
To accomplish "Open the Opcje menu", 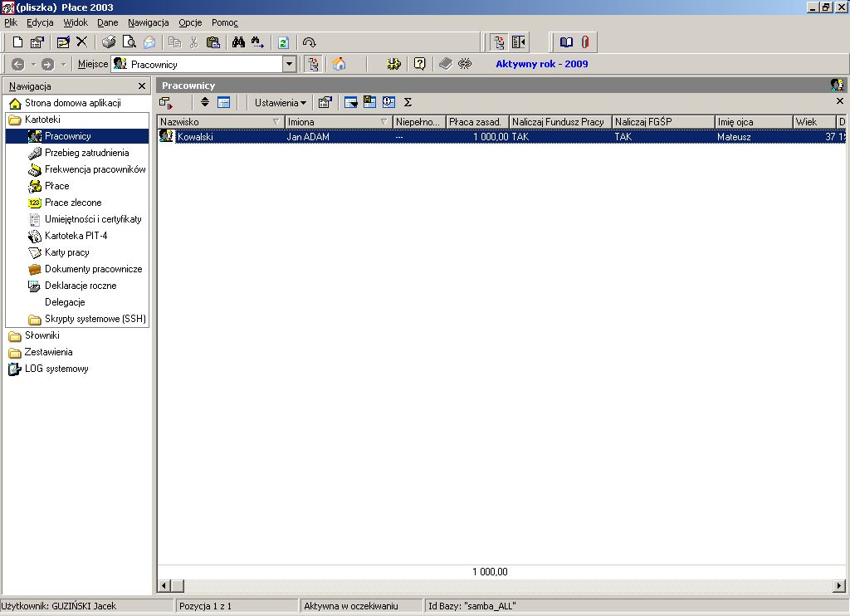I will tap(190, 22).
